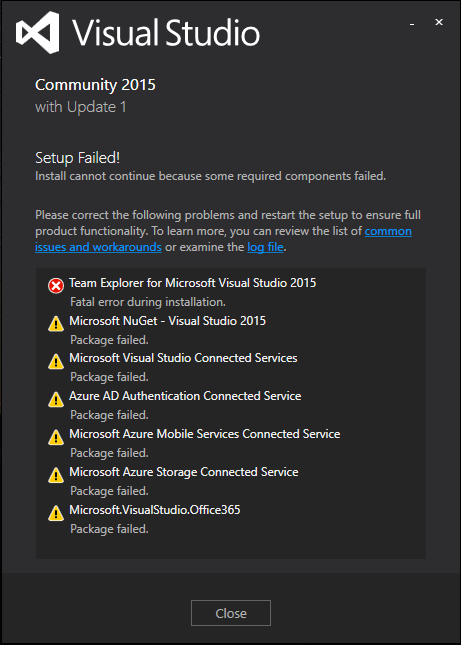Minimize the setup window
Image resolution: width=461 pixels, height=645 pixels.
tap(412, 24)
